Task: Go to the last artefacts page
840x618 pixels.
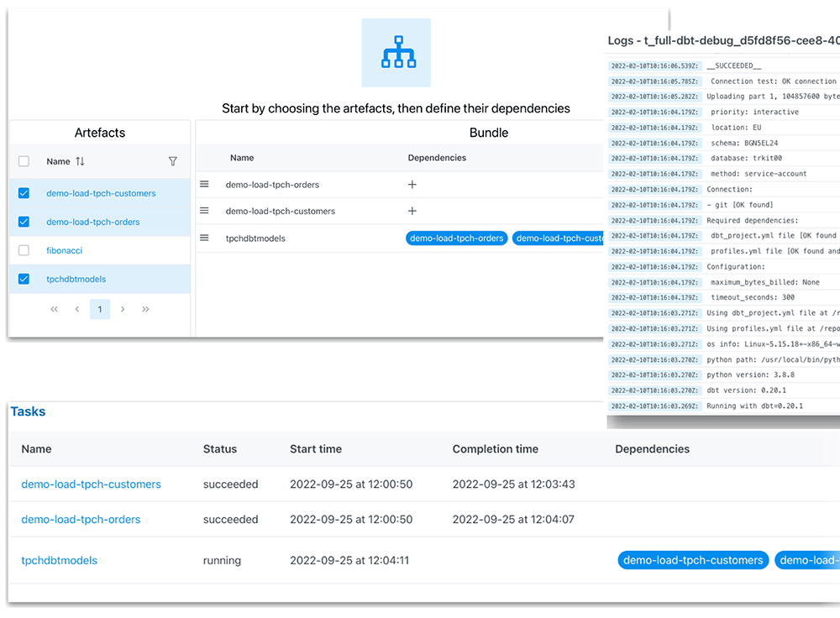Action: tap(146, 309)
